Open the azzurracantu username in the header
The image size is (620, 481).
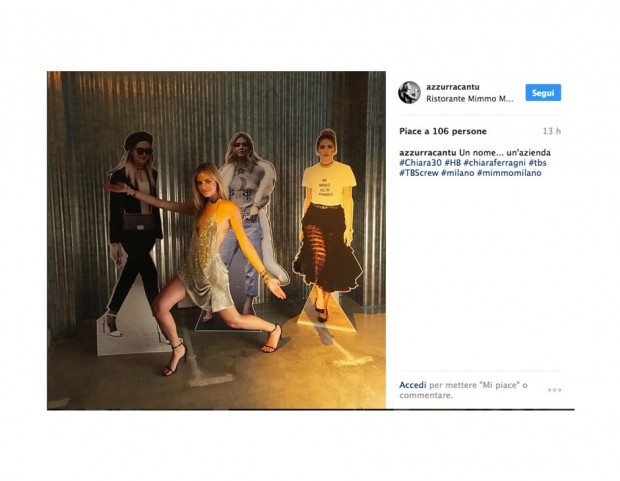tap(453, 87)
